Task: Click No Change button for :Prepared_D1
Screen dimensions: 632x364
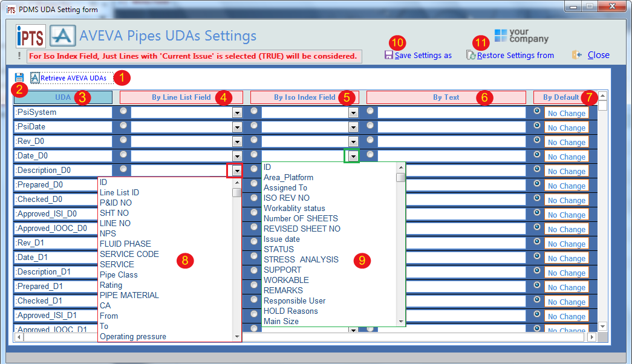Action: [566, 287]
